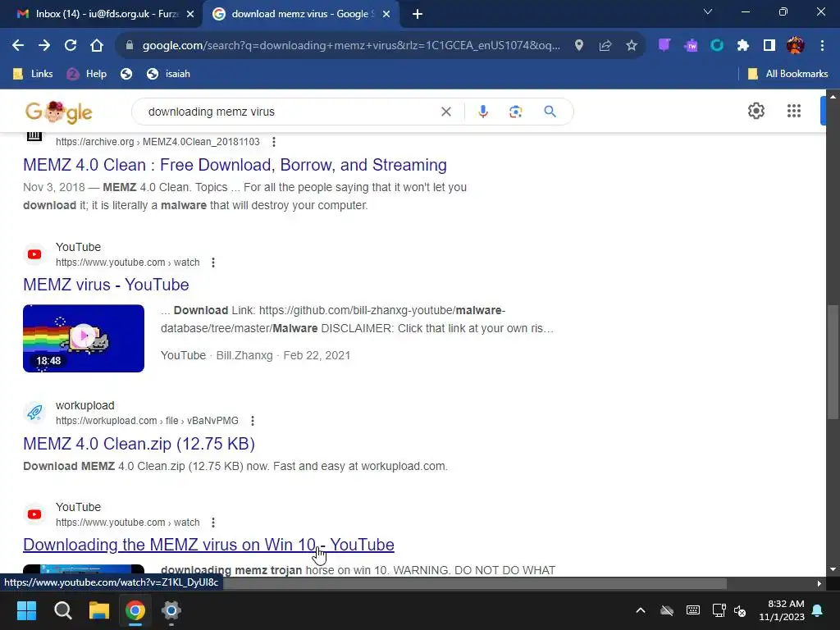Open Downloading the MEMZ virus on Win 10 link
Image resolution: width=840 pixels, height=630 pixels.
(x=208, y=545)
